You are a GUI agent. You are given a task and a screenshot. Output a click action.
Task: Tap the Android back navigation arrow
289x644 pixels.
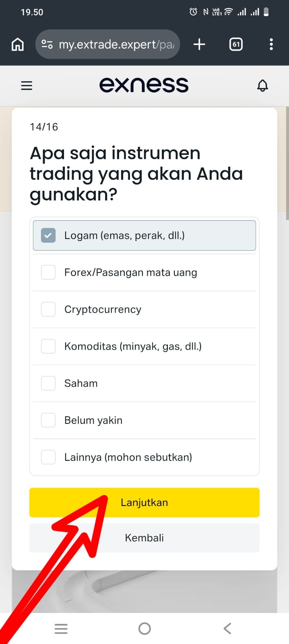227,629
